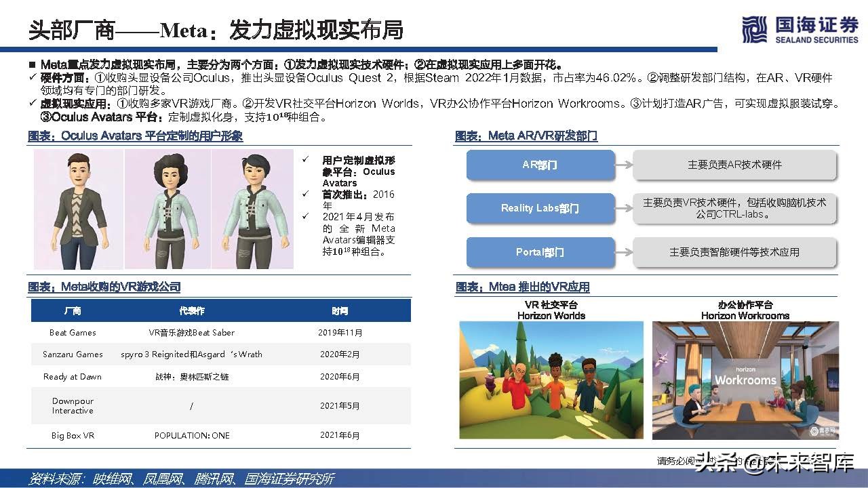Open the avatar image with short black hair
This screenshot has height=488, width=868.
pyautogui.click(x=253, y=209)
